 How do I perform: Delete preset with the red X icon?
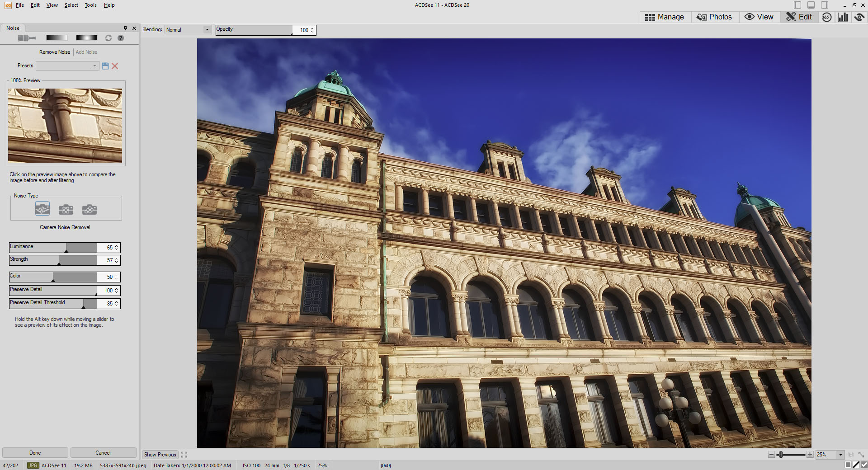[115, 66]
